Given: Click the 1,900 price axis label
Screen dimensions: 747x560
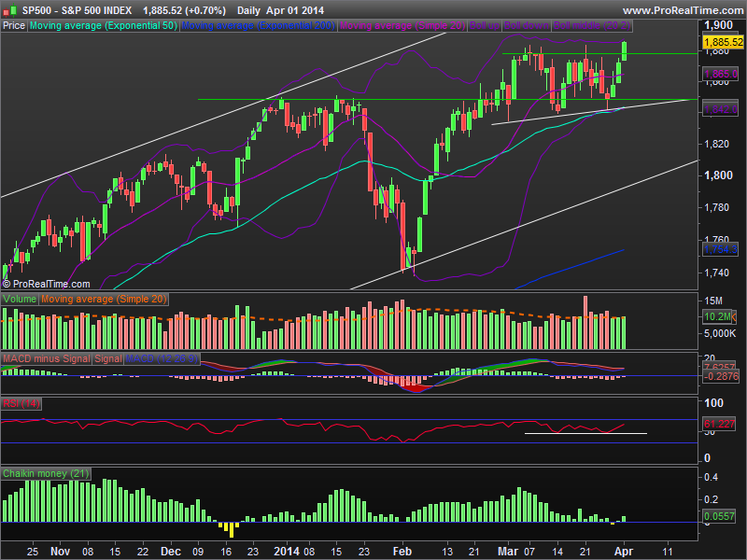Looking at the screenshot, I should coord(718,25).
